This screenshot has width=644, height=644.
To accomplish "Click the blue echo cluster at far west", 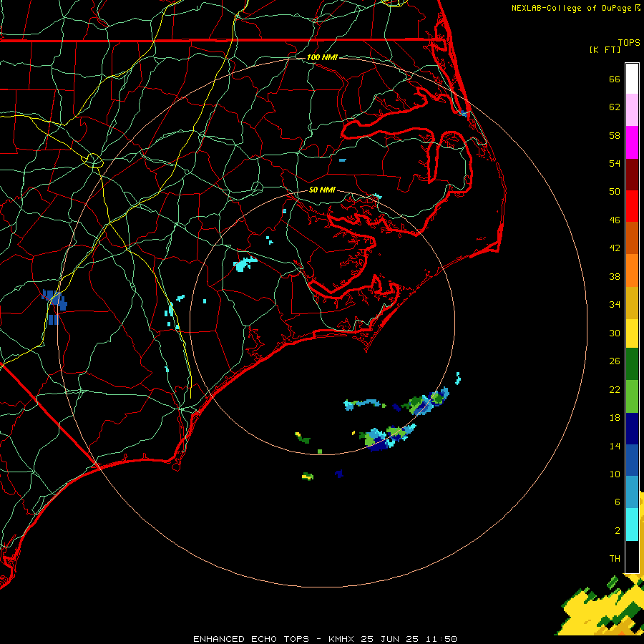I will [54, 306].
